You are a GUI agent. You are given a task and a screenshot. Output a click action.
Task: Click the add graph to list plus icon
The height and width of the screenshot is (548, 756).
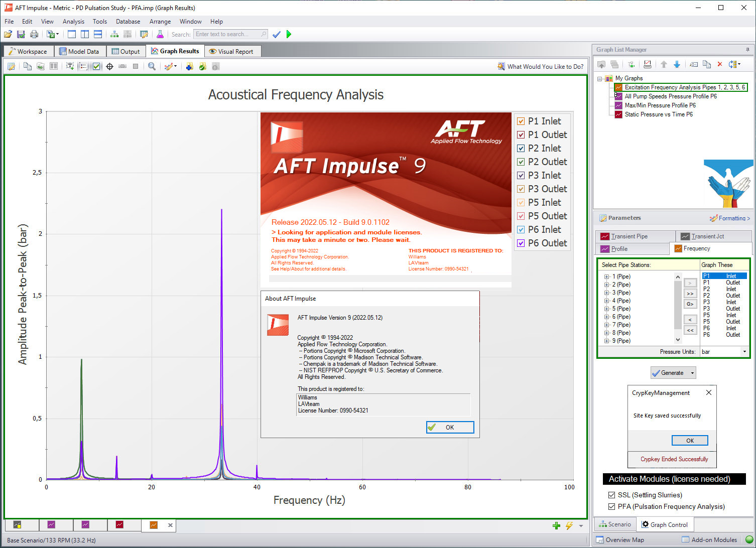(189, 66)
